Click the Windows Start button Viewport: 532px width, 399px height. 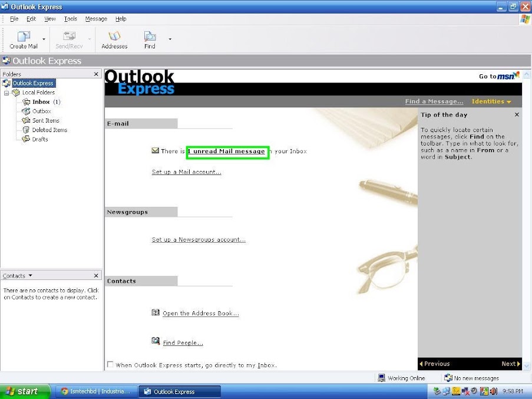tap(25, 391)
